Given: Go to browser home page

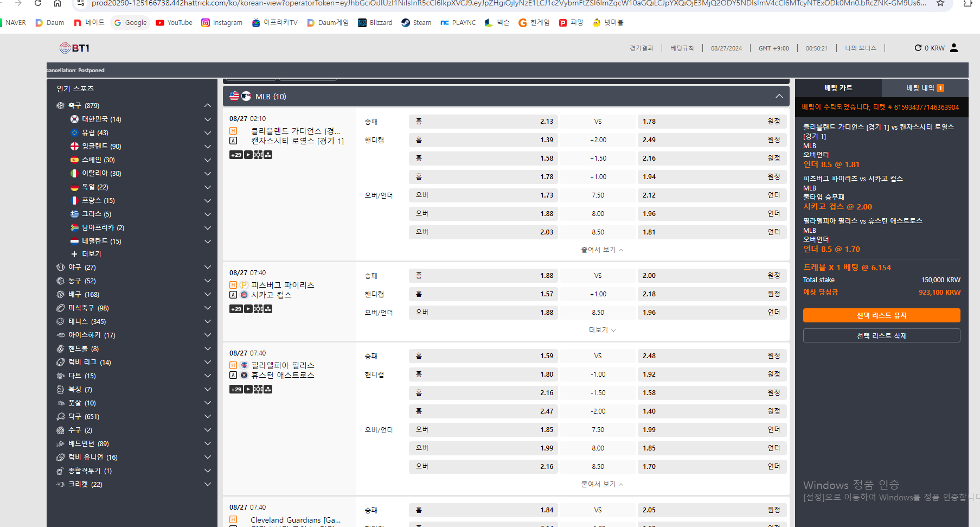Looking at the screenshot, I should click(x=57, y=3).
